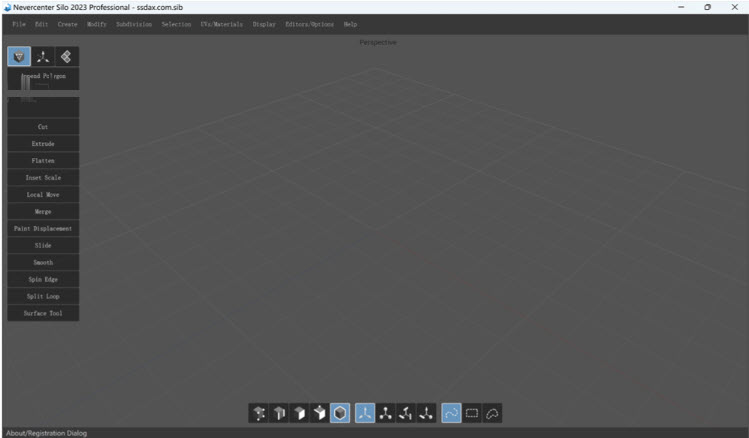
Task: Select the scale manipulator icon in bottom toolbar
Action: click(427, 413)
